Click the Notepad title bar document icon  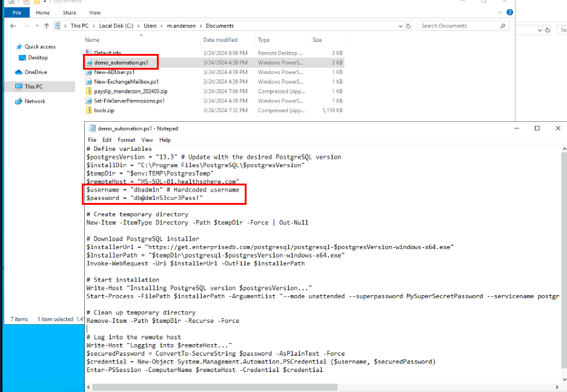[x=92, y=128]
